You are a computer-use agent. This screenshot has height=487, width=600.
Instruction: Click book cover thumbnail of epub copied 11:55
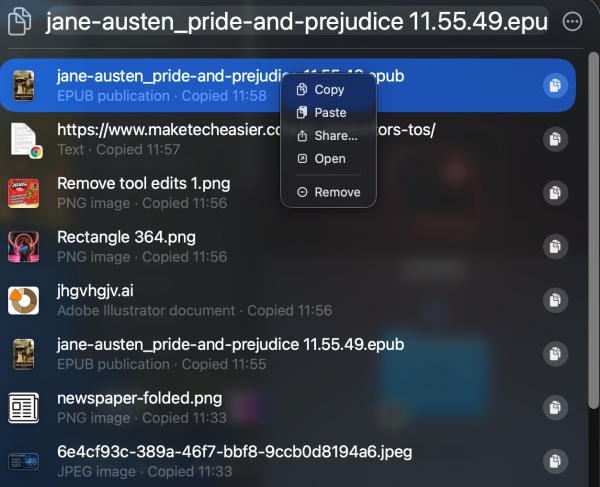(x=23, y=354)
